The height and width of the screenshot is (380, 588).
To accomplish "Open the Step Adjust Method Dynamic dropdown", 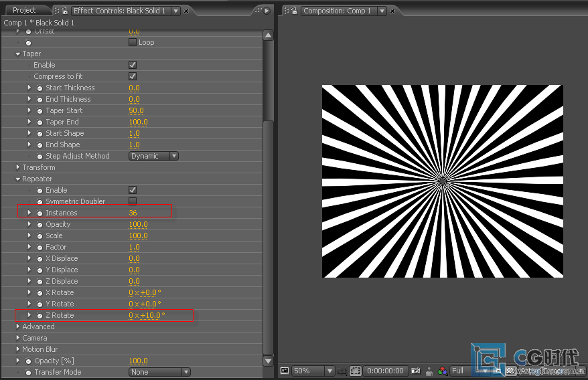I will [153, 156].
